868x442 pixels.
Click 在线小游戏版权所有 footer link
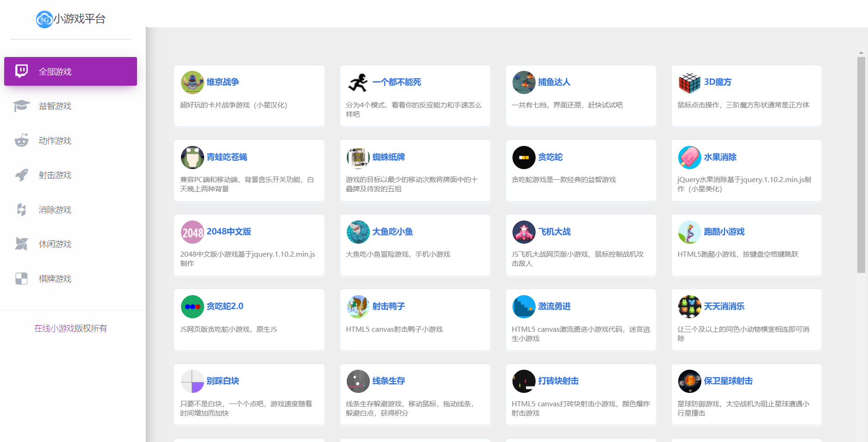[x=70, y=328]
